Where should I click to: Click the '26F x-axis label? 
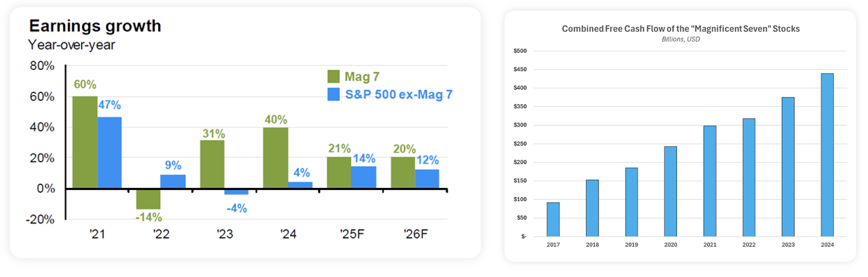click(415, 234)
